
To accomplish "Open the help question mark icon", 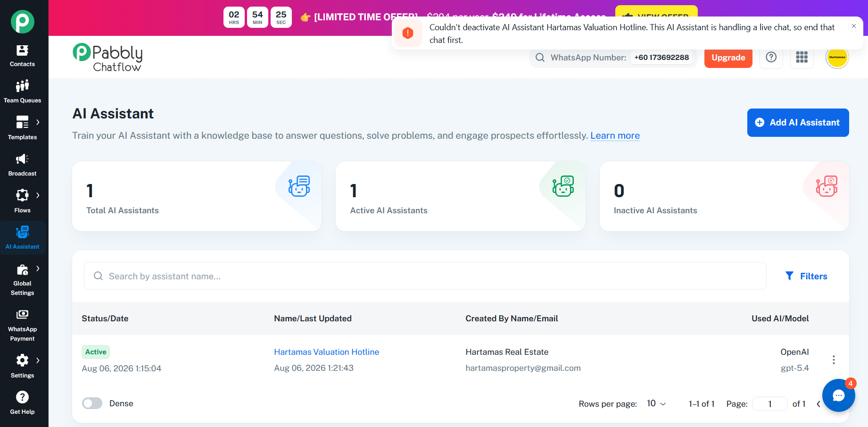I will pyautogui.click(x=771, y=57).
